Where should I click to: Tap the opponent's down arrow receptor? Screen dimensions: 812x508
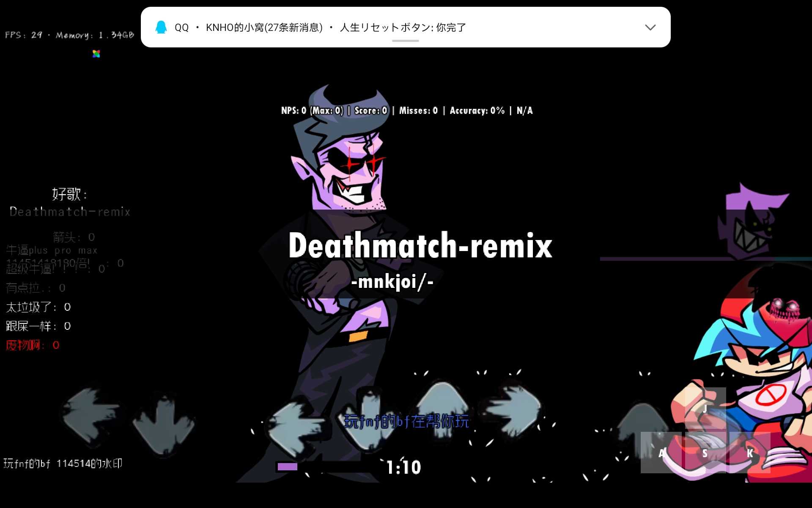163,423
